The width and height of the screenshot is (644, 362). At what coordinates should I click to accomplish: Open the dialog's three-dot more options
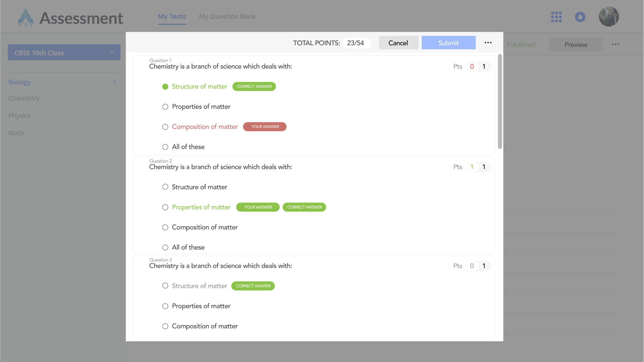coord(488,43)
